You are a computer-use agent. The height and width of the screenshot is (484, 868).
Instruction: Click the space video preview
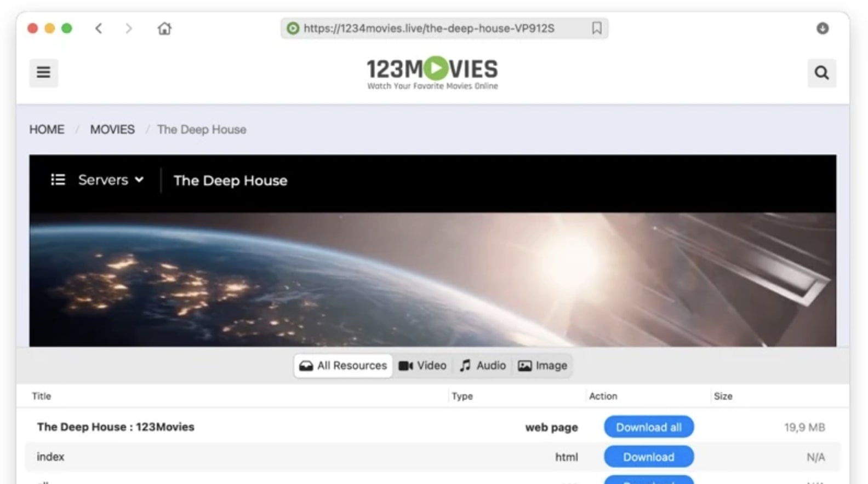(x=432, y=279)
